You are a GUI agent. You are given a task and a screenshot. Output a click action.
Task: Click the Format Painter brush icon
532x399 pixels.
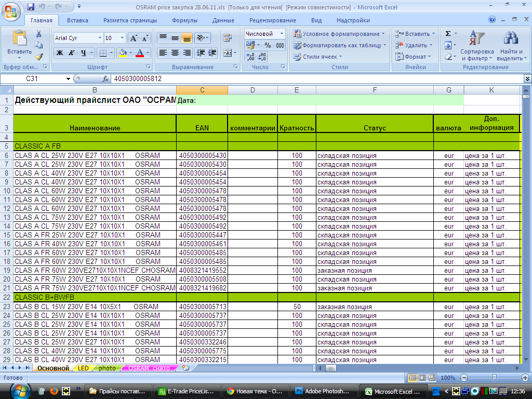(38, 56)
